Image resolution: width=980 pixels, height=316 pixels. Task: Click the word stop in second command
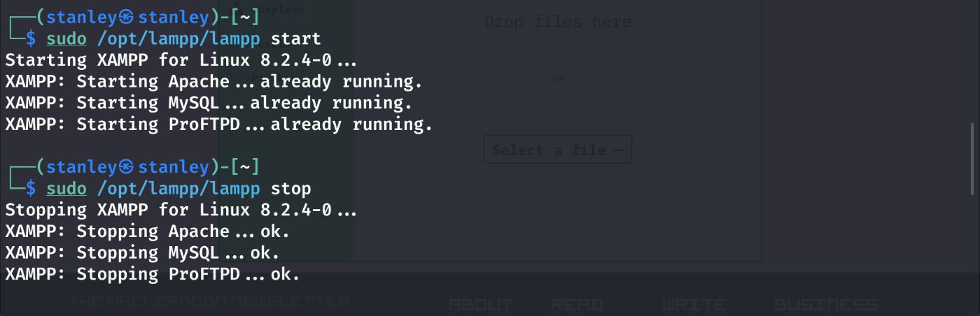pos(290,189)
